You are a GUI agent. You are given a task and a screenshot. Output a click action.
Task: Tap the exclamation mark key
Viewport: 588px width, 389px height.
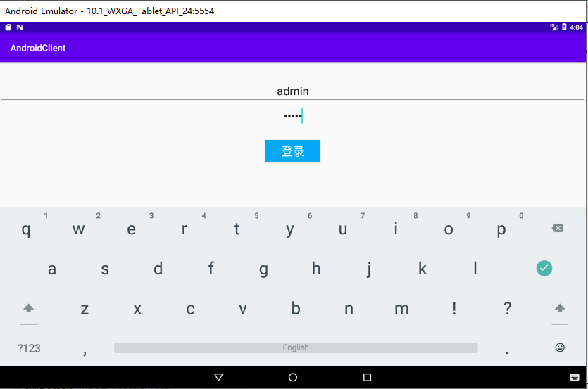tap(454, 307)
